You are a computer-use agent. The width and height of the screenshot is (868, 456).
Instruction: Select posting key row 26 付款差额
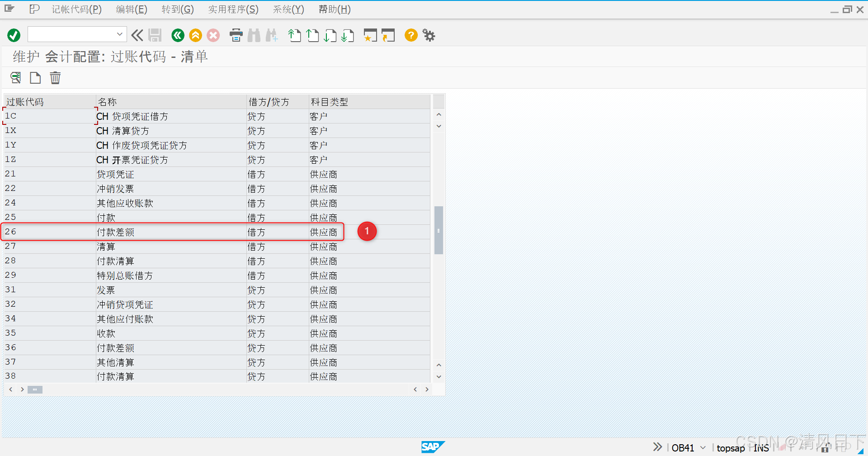[172, 232]
